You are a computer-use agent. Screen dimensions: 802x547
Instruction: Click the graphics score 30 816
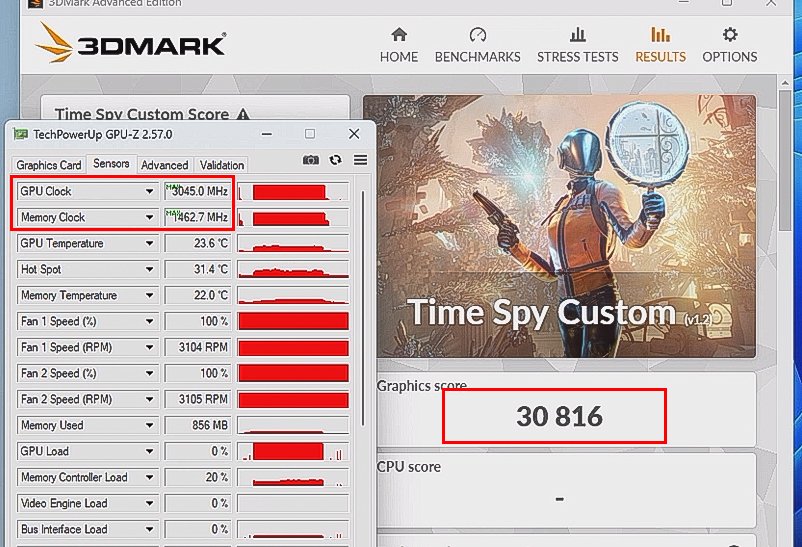click(x=559, y=416)
